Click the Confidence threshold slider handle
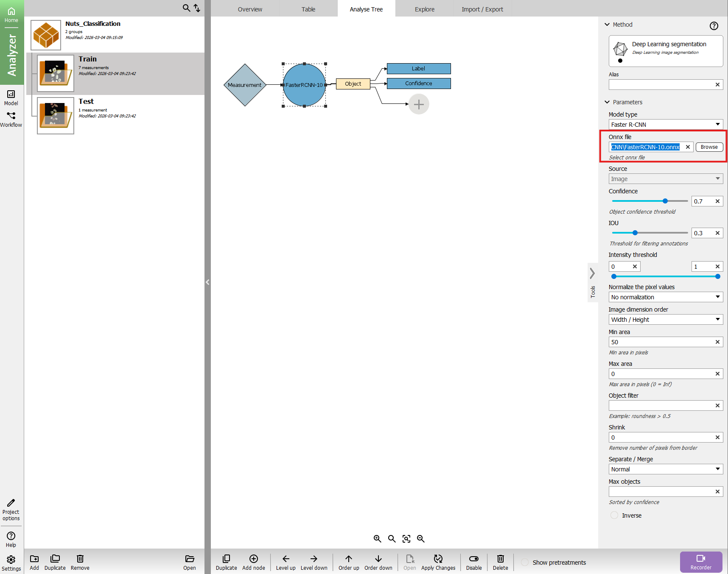Image resolution: width=728 pixels, height=574 pixels. (x=665, y=201)
